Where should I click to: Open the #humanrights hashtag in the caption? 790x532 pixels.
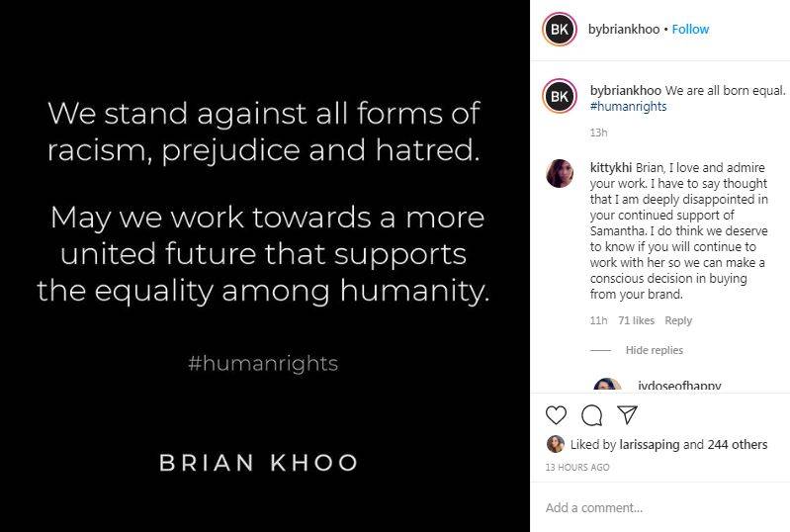click(625, 106)
